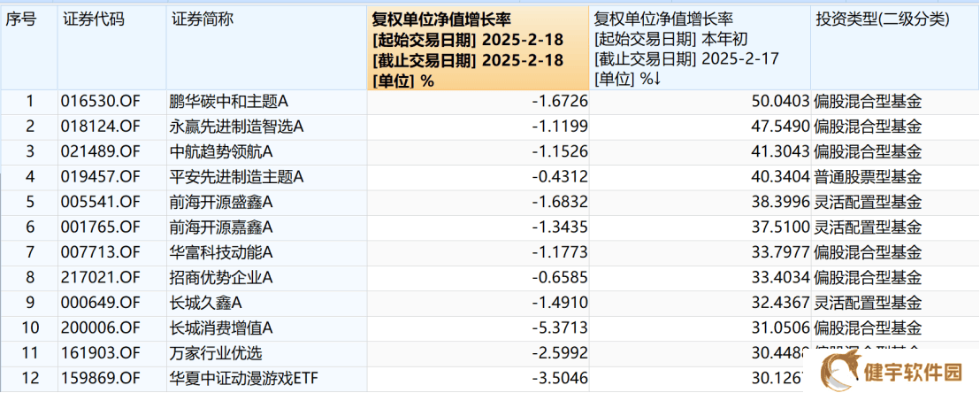Select code cell 000649.OF

(101, 303)
